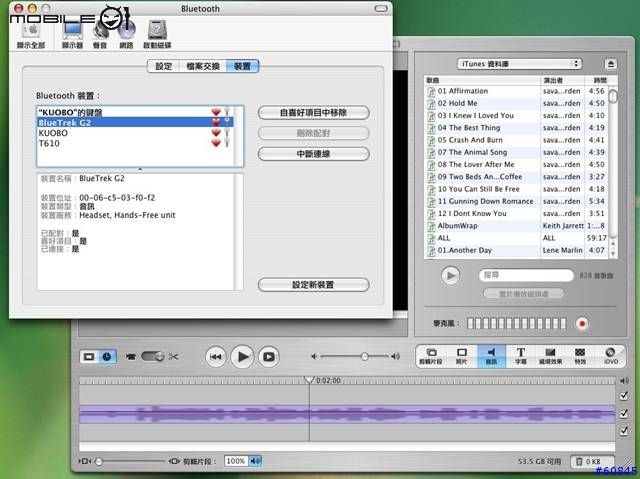Open the 剪輯片段 Clips pane
This screenshot has height=479, width=640.
coord(431,356)
